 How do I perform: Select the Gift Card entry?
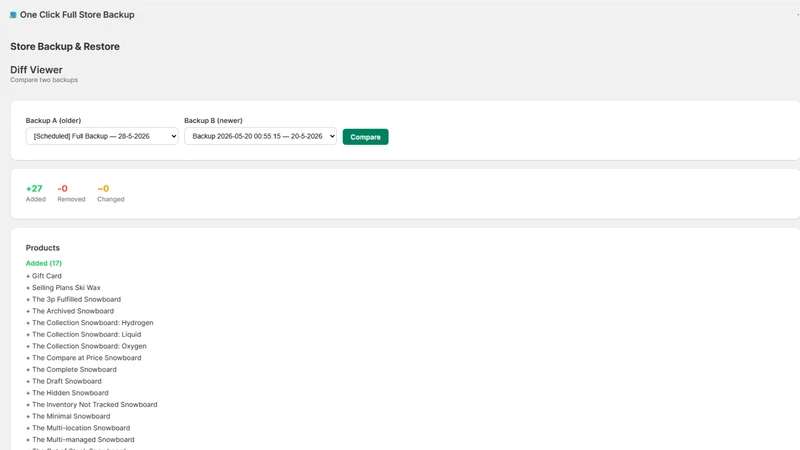tap(44, 276)
